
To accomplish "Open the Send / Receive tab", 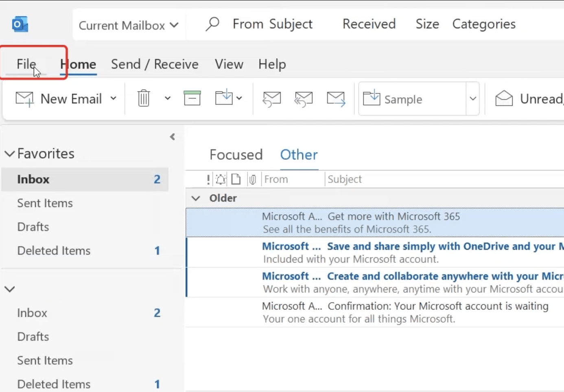I will click(155, 64).
